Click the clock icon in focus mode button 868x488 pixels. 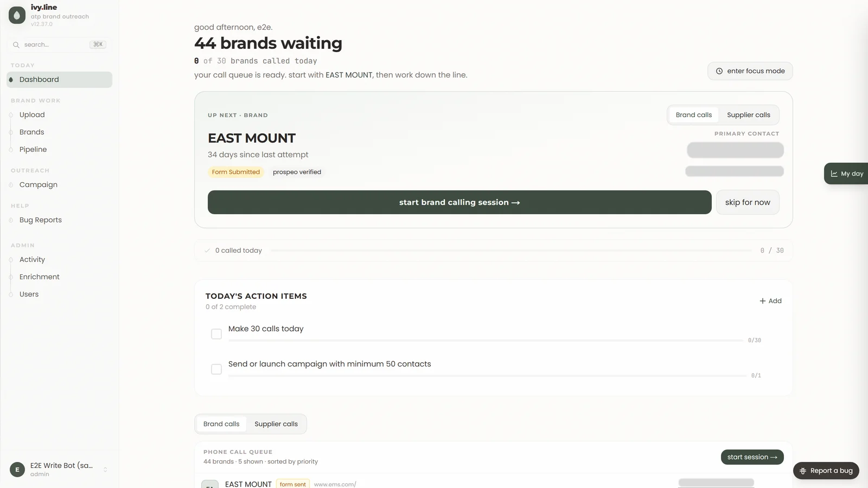(x=719, y=71)
